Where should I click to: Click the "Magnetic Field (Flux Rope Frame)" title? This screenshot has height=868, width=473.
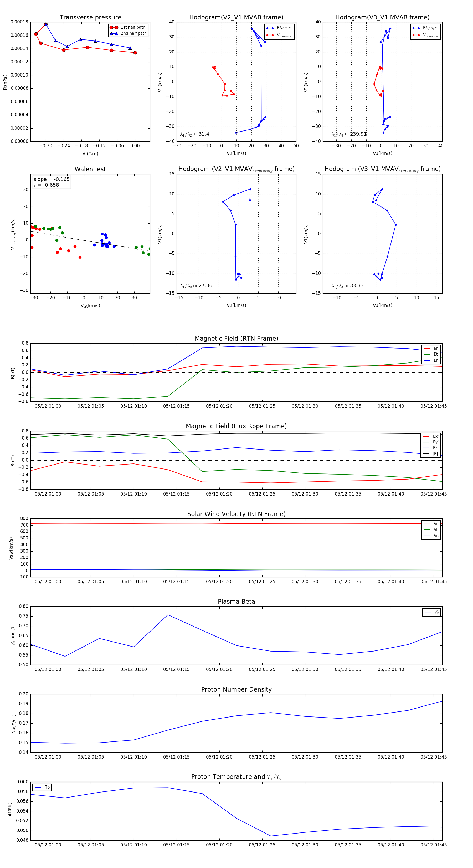point(236,426)
